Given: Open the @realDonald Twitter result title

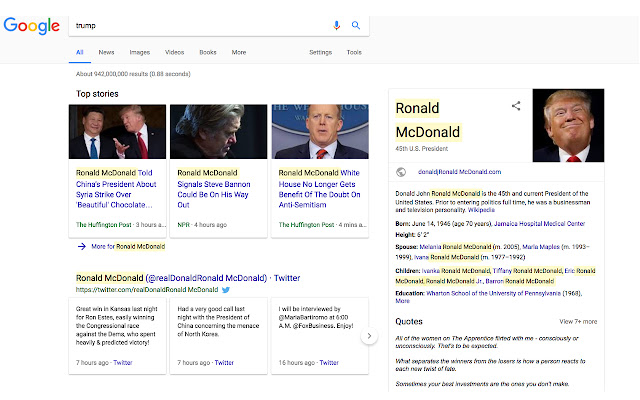Looking at the screenshot, I should (x=188, y=278).
